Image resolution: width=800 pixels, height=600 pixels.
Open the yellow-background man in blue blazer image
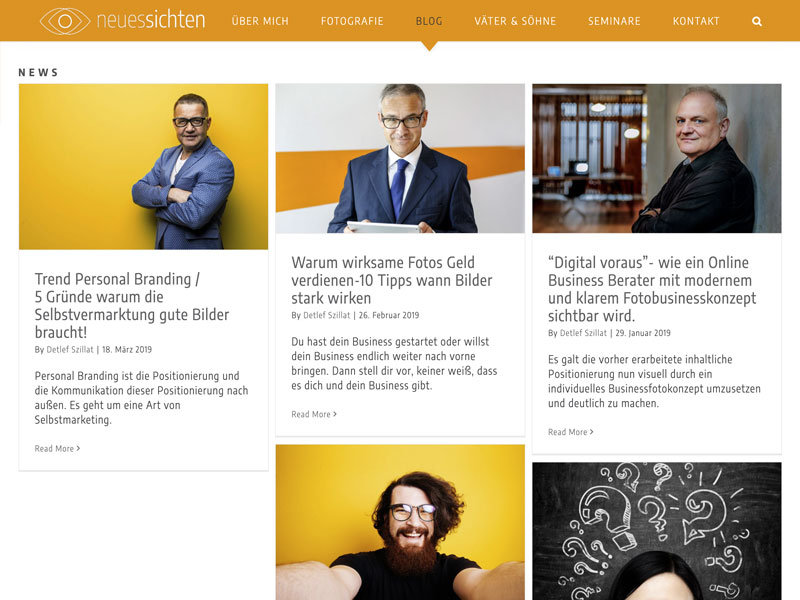143,167
